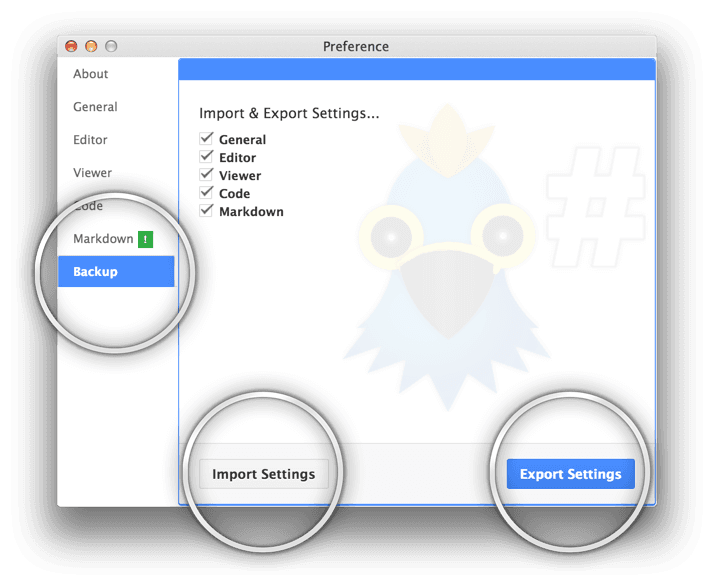Uncheck the General settings checkbox
This screenshot has width=714, height=586.
tap(207, 139)
